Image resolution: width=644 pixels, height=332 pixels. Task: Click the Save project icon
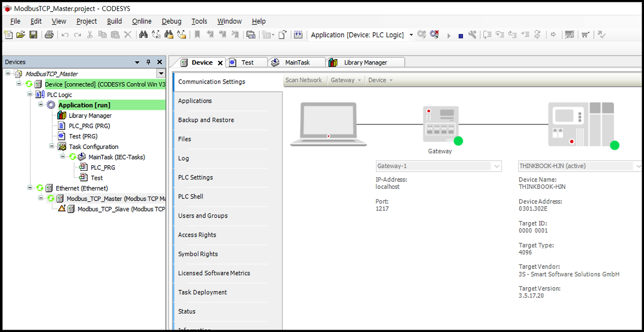click(33, 34)
